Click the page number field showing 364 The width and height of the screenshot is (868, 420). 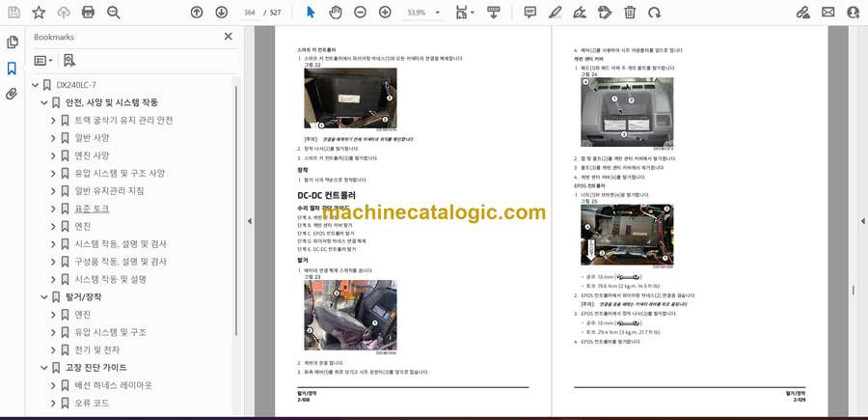(249, 13)
